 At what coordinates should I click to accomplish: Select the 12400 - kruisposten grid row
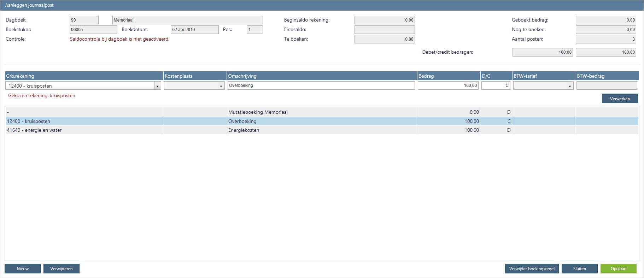322,121
